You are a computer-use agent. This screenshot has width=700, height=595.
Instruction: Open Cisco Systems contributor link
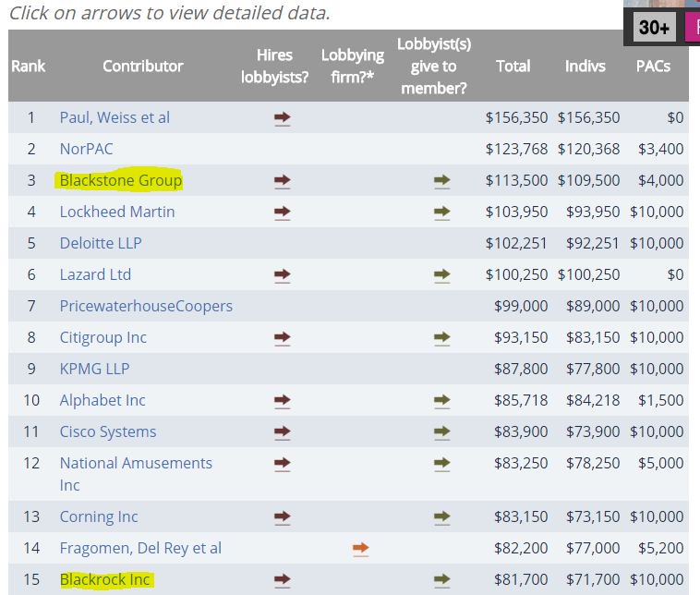(x=108, y=432)
